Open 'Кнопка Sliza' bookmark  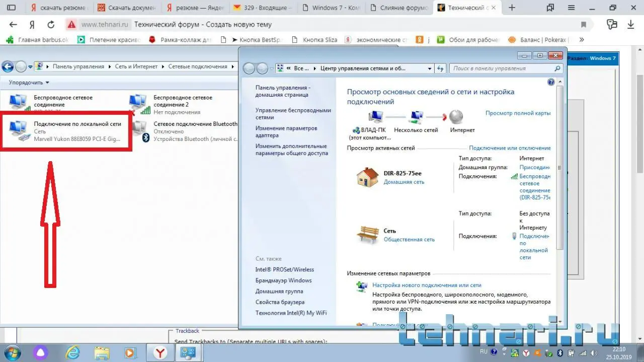[314, 40]
